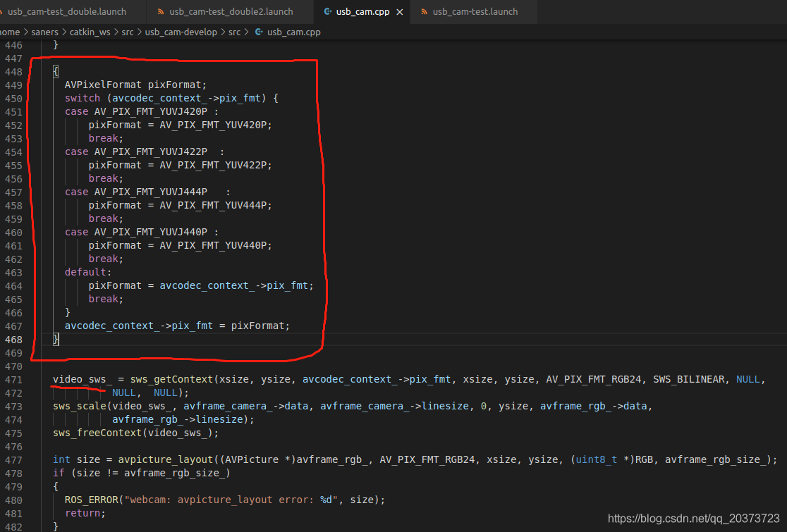
Task: Open the usb_cam-develop breadcrumb folder
Action: tap(181, 32)
